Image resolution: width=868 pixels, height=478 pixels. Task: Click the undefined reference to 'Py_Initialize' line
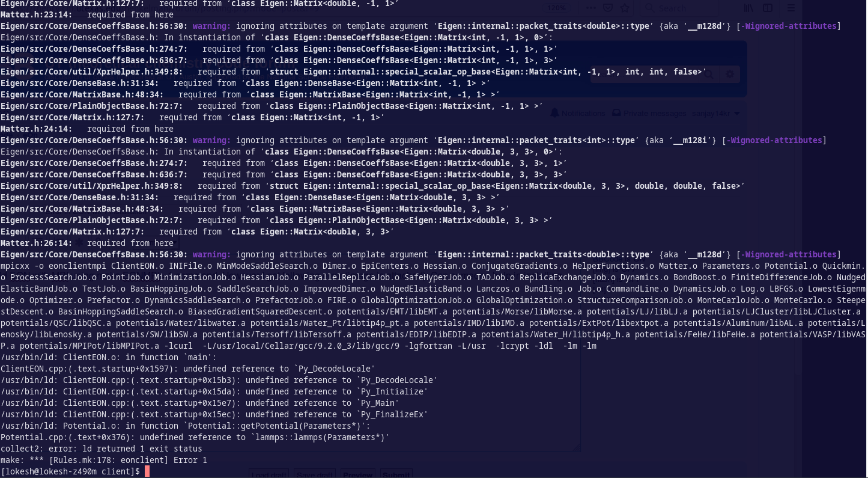(214, 391)
